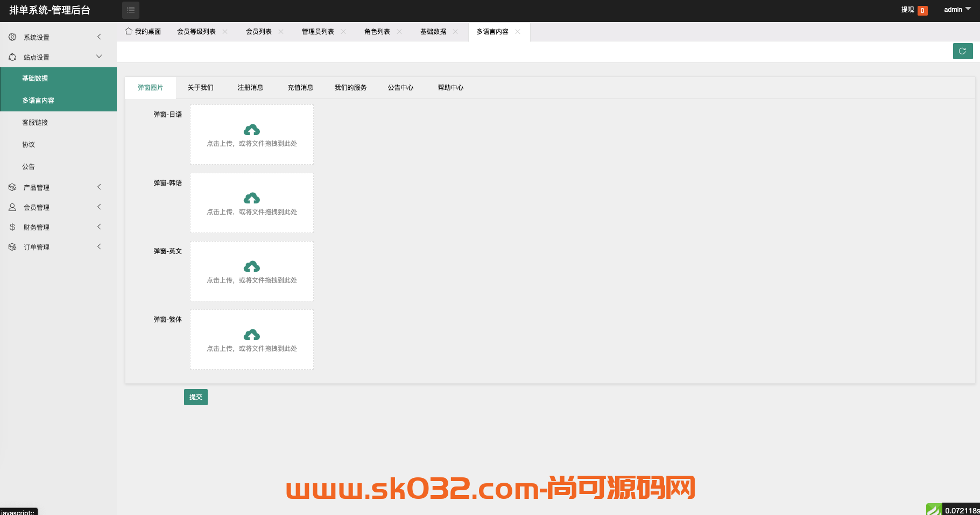The height and width of the screenshot is (515, 980).
Task: Open the 帮助中心 content tab
Action: (x=450, y=88)
